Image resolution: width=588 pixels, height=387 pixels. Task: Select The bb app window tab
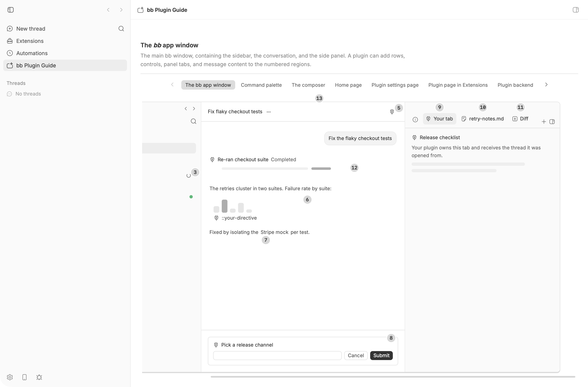208,85
